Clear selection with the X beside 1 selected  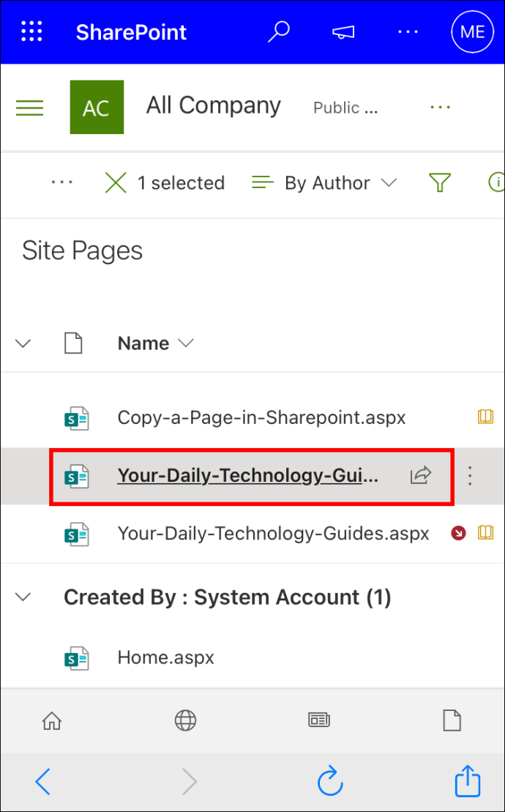coord(116,183)
